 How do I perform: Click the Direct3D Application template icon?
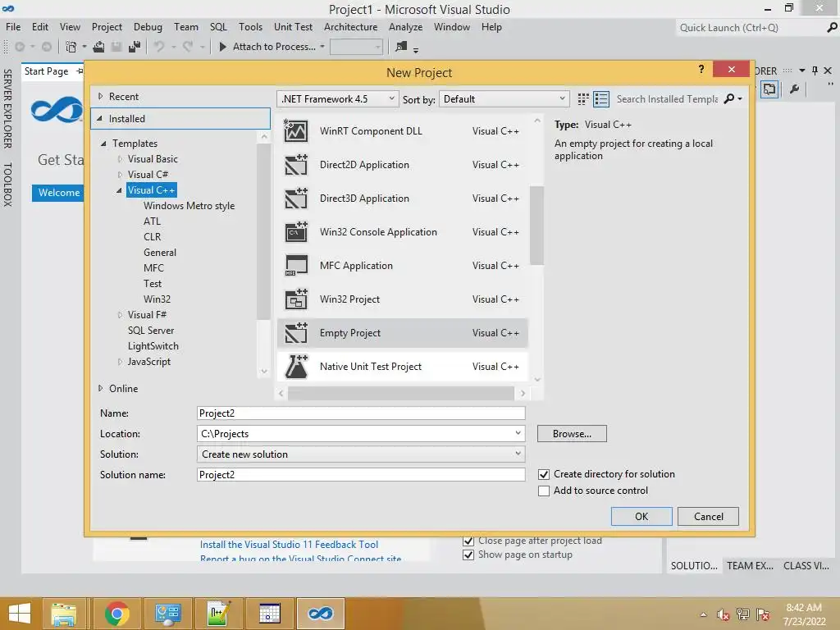(x=295, y=199)
